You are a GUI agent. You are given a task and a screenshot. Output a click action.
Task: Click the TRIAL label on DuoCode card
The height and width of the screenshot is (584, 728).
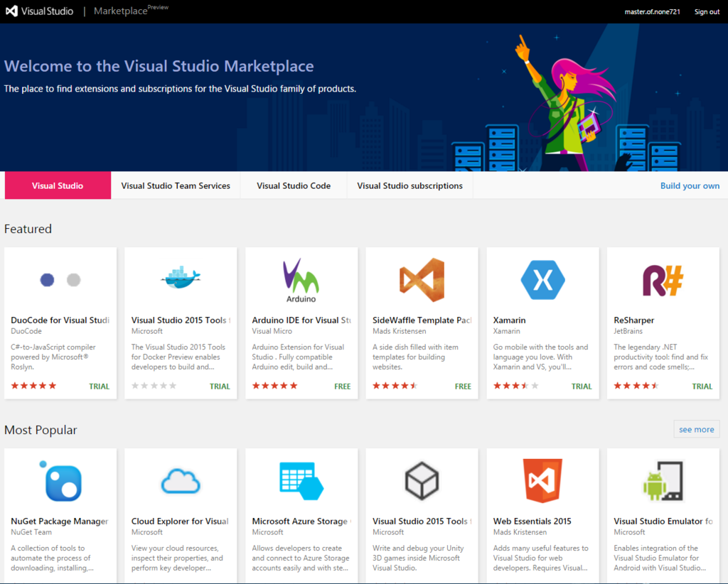pyautogui.click(x=100, y=386)
